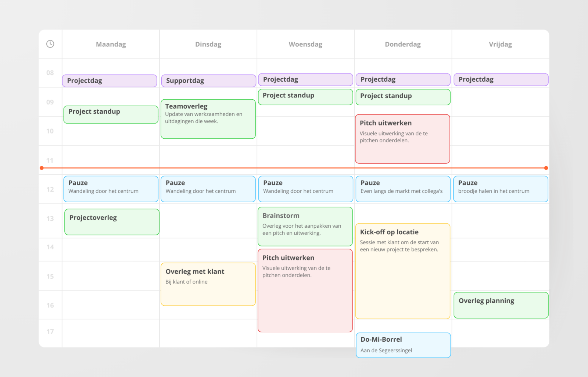Open Wednesday's Pitch uitwerken afternoon block

click(305, 291)
